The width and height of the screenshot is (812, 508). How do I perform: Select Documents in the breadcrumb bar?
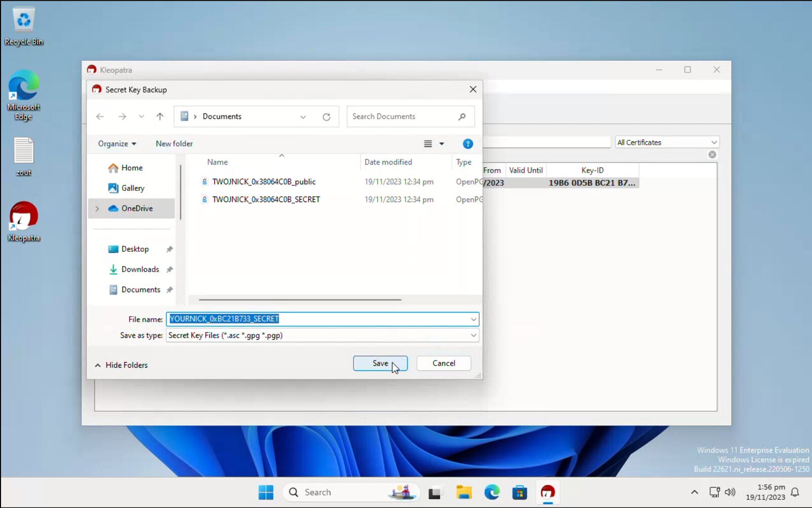click(x=222, y=116)
